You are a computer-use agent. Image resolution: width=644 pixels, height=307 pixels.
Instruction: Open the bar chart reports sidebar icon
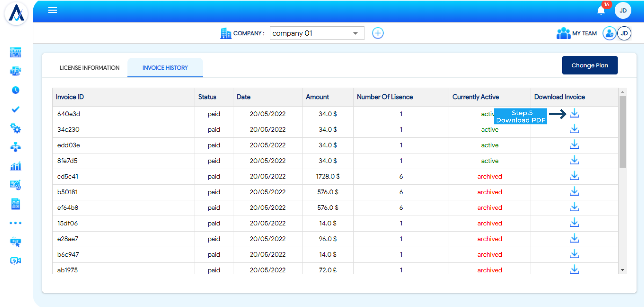16,166
